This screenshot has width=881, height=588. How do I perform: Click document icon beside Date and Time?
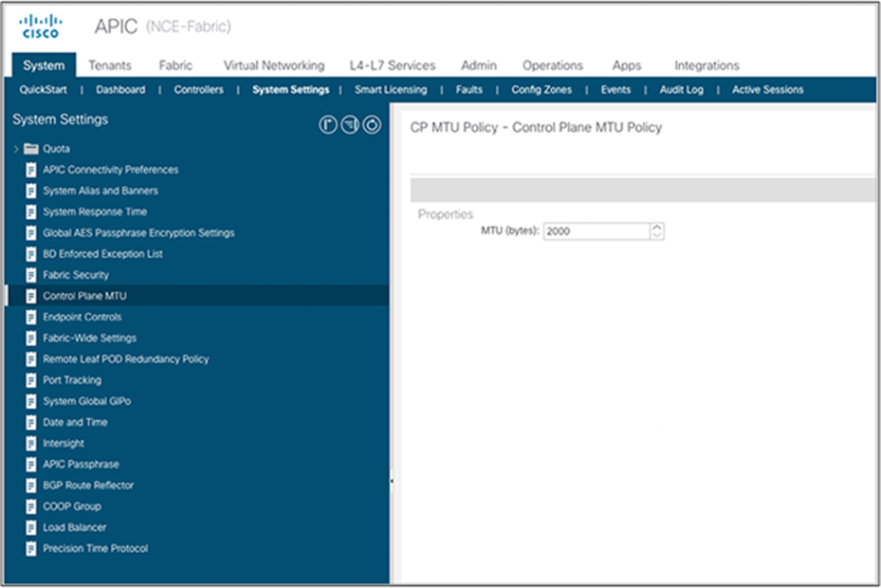31,423
